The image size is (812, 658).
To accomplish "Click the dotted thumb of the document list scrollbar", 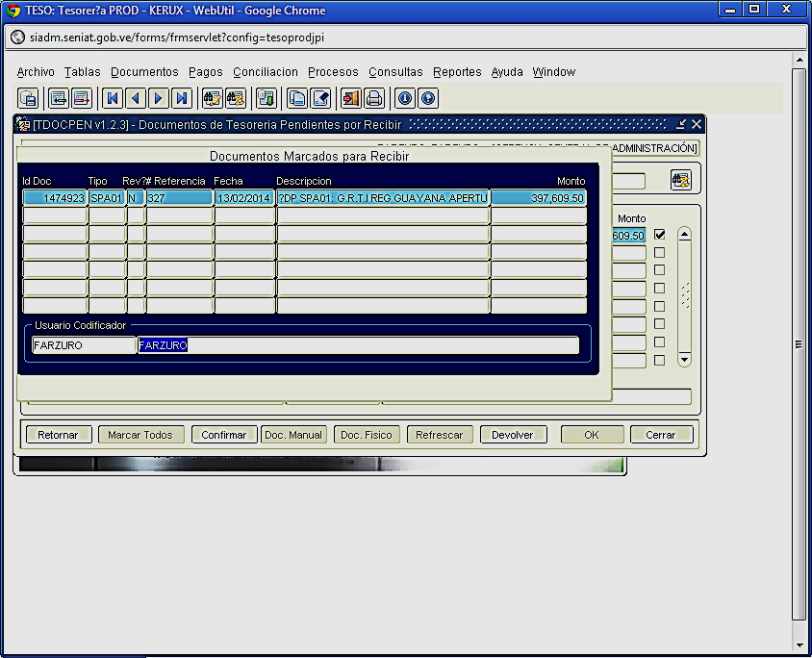I will [685, 295].
